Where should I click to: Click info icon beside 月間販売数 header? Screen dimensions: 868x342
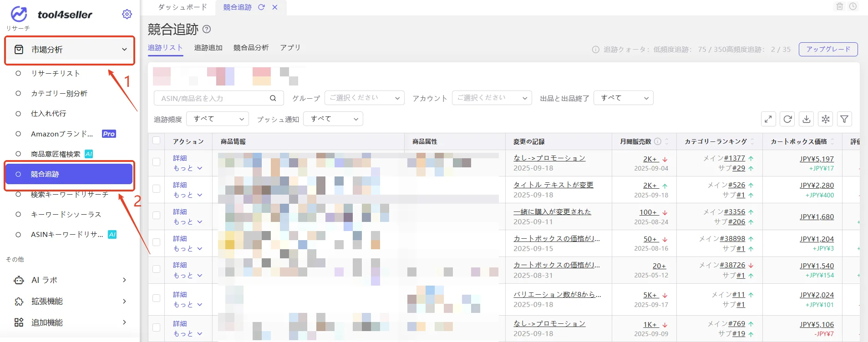point(658,141)
